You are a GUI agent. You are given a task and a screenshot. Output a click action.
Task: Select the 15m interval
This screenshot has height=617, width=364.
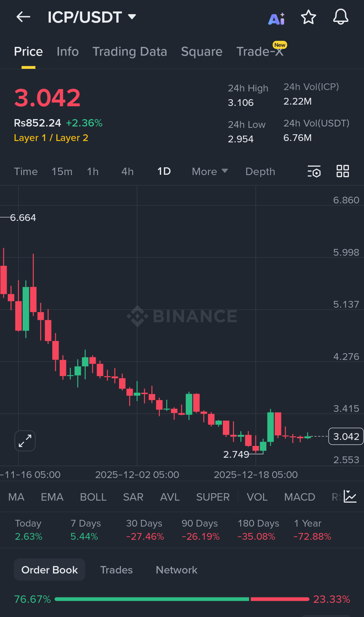62,171
